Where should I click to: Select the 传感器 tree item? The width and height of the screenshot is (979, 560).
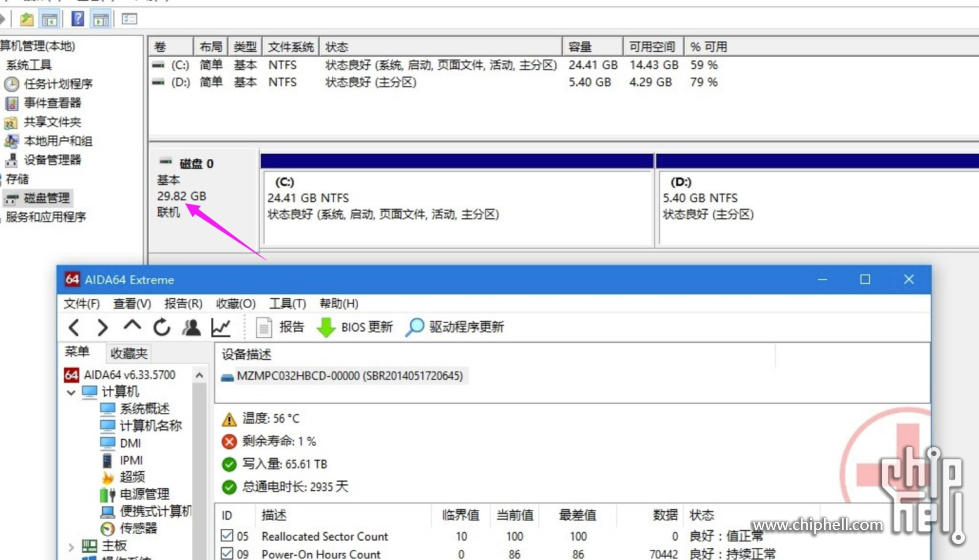click(x=138, y=528)
